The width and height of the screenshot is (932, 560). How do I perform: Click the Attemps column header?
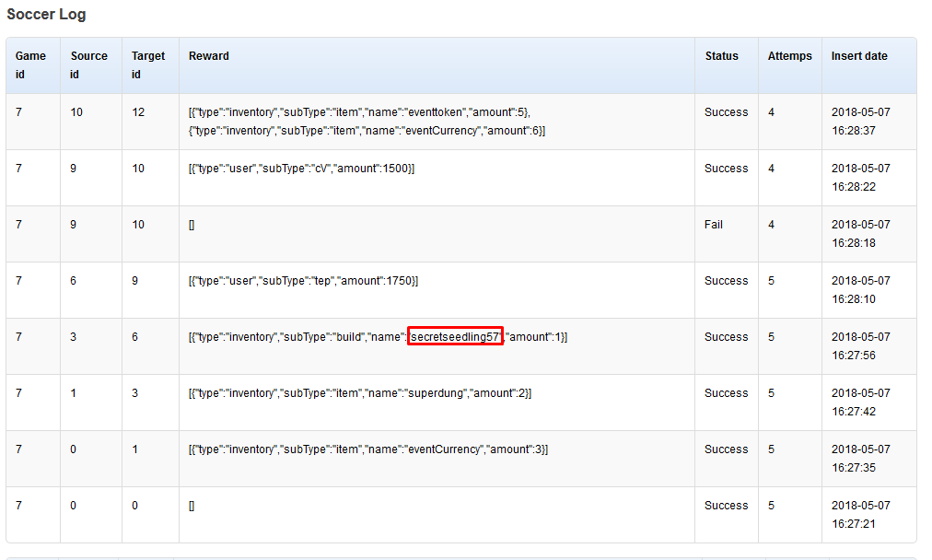pos(789,56)
